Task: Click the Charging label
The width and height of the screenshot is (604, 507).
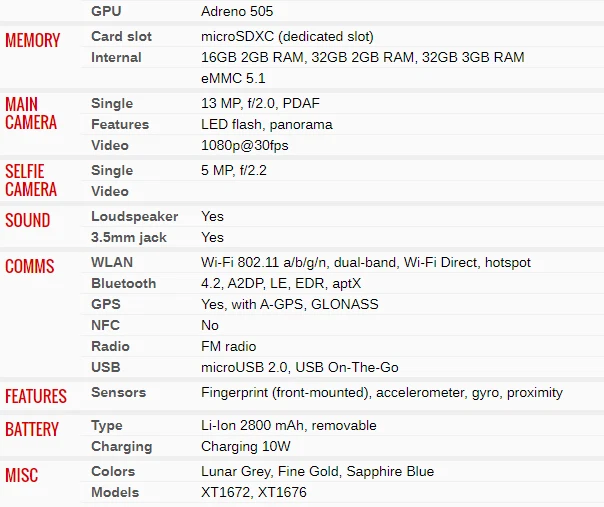Action: tap(121, 447)
